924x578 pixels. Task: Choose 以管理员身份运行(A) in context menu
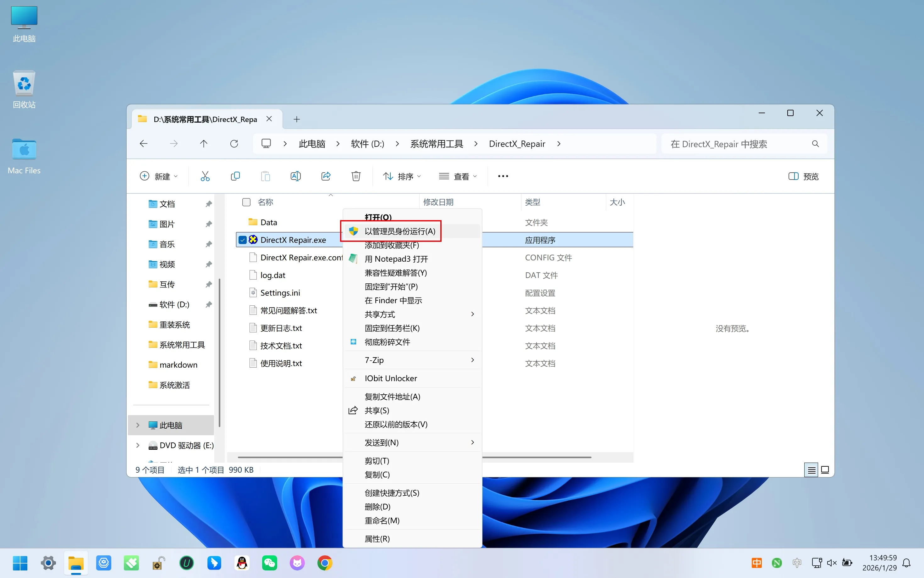tap(399, 231)
